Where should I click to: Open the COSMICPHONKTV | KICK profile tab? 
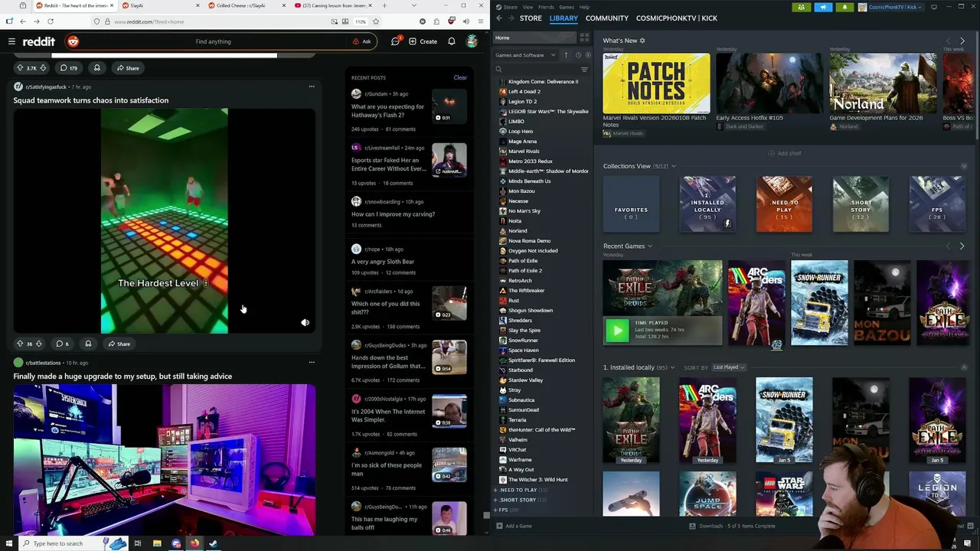(676, 18)
